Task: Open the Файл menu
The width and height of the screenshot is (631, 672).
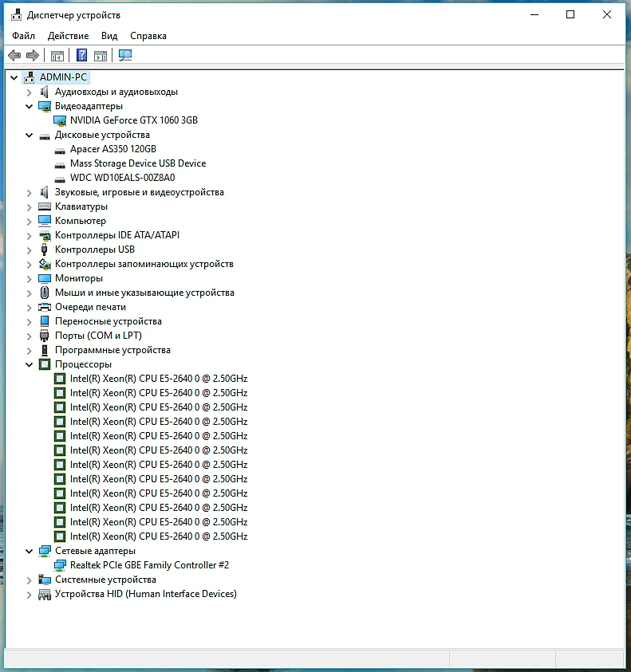Action: (x=24, y=36)
